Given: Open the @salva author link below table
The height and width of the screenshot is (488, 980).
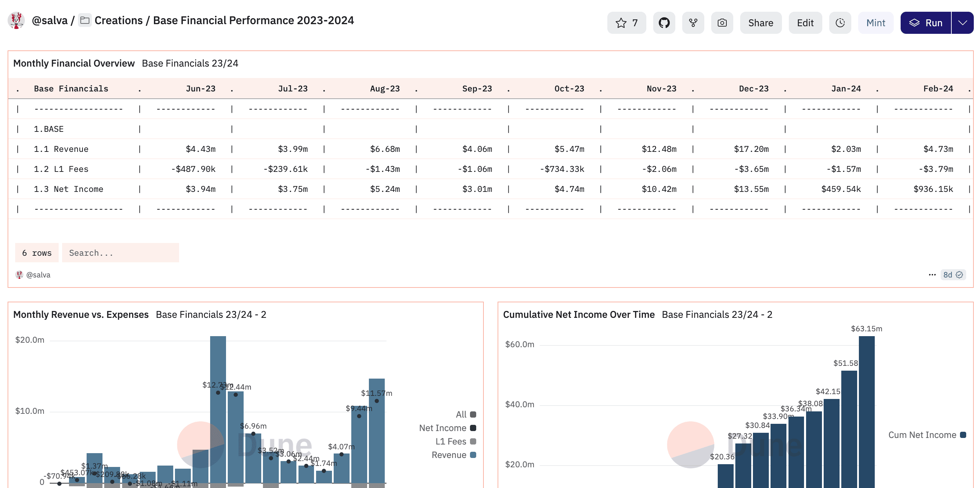Looking at the screenshot, I should 38,275.
